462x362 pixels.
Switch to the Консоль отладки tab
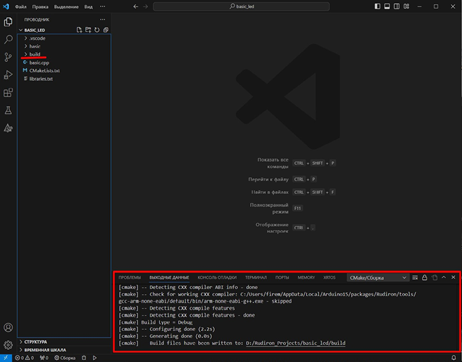217,277
